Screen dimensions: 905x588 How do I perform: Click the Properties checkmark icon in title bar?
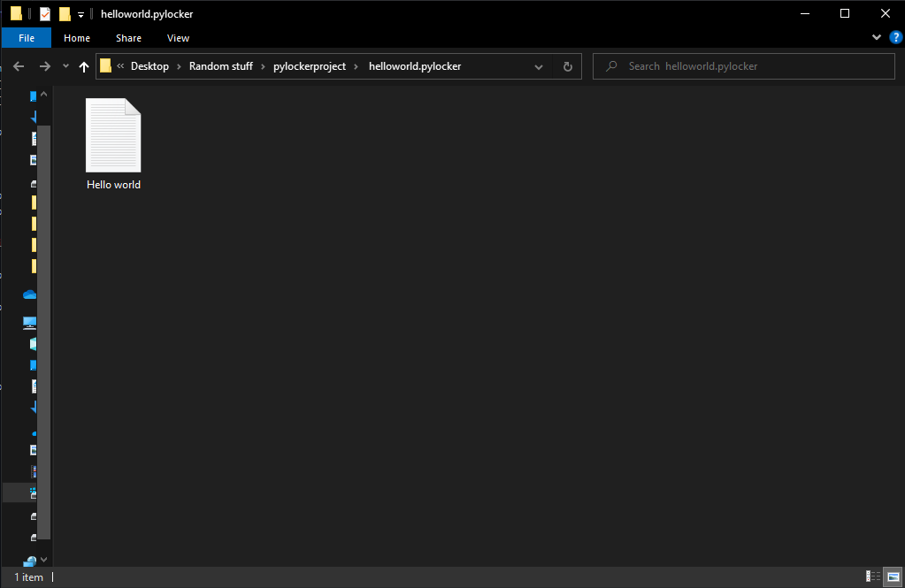(45, 14)
